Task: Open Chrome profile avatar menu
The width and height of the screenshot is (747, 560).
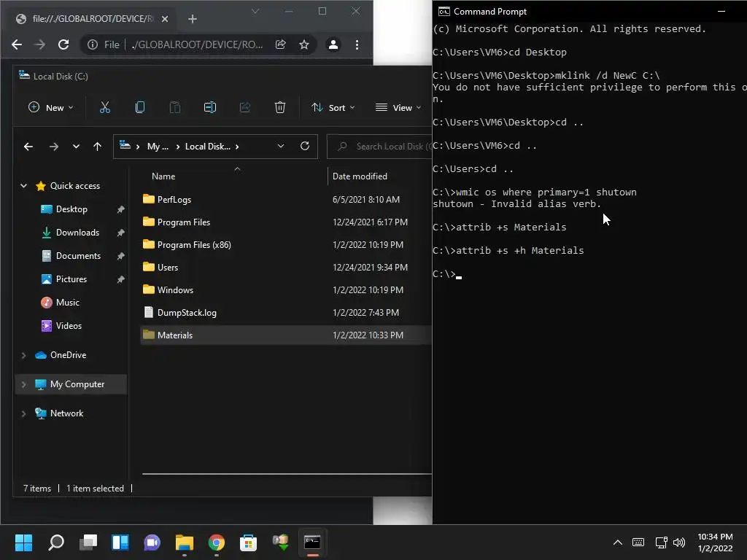Action: pyautogui.click(x=333, y=44)
